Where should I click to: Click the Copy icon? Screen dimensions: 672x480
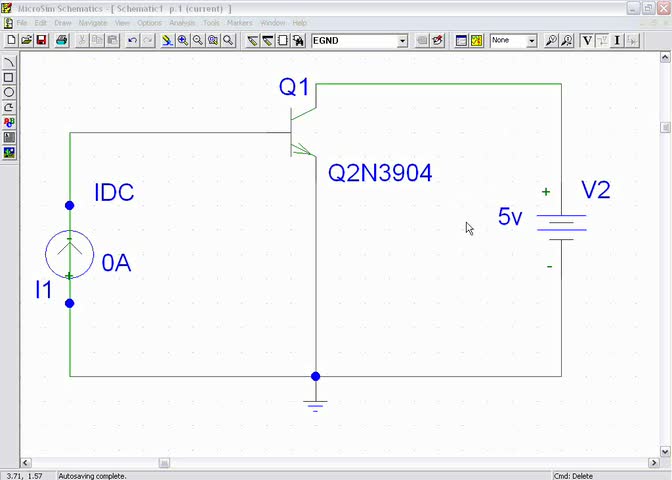97,40
